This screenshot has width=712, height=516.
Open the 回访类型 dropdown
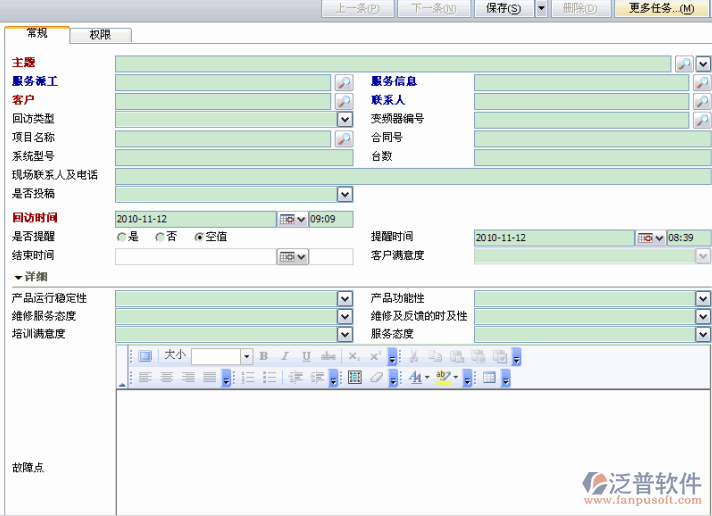click(x=344, y=120)
